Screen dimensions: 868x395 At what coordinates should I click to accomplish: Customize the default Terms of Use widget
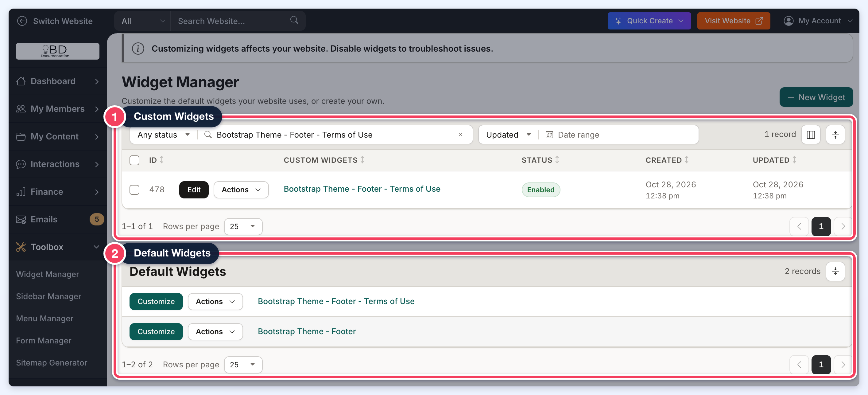[156, 302]
